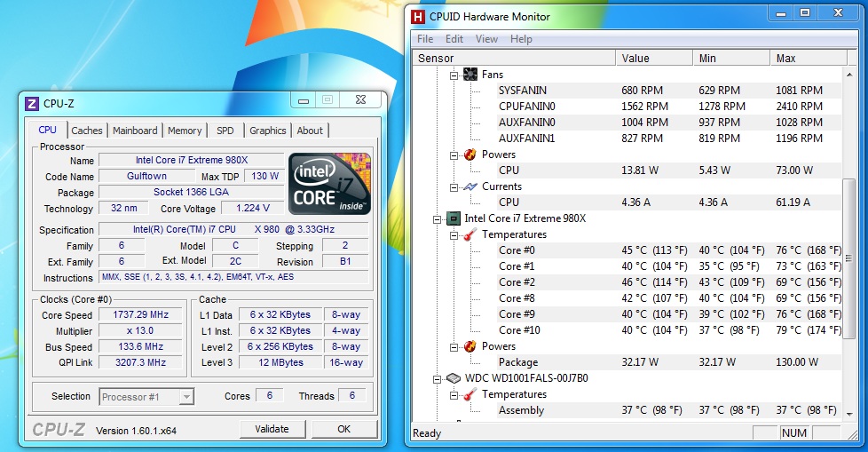Minimize the CPU-Z window
This screenshot has width=868, height=452.
(304, 100)
